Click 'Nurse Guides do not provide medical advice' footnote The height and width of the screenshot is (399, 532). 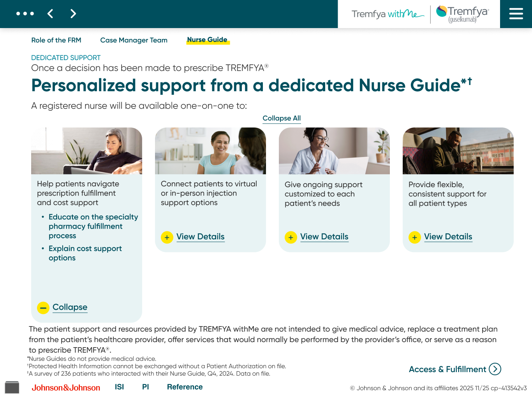click(x=92, y=359)
